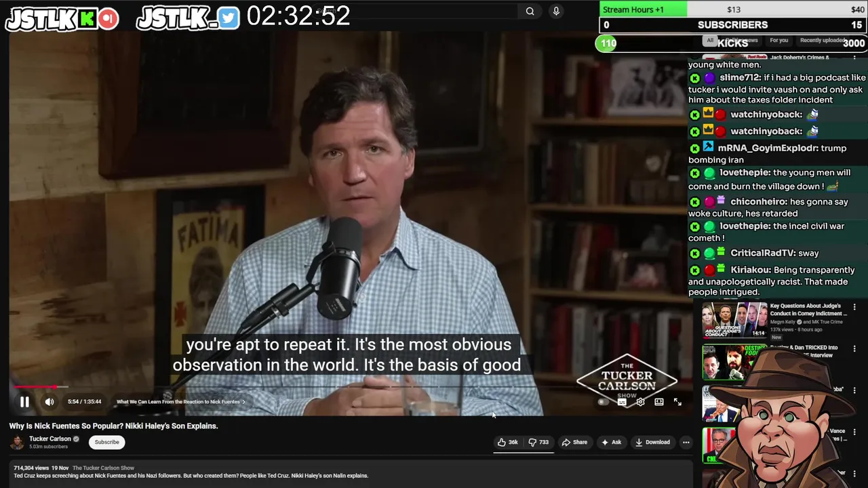The width and height of the screenshot is (868, 488).
Task: Expand description starting 'Ted Cruz keeps screeching'
Action: pyautogui.click(x=191, y=476)
